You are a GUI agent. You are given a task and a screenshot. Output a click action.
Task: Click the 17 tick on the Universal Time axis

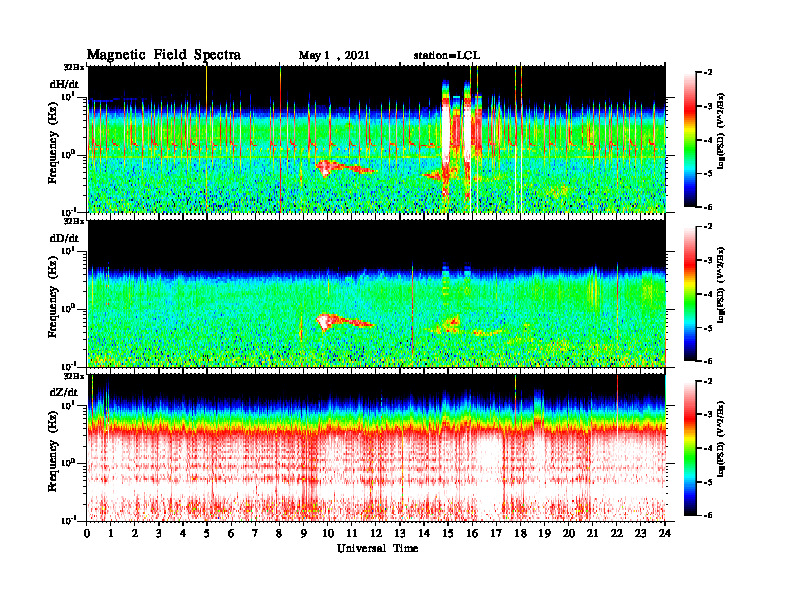click(496, 533)
